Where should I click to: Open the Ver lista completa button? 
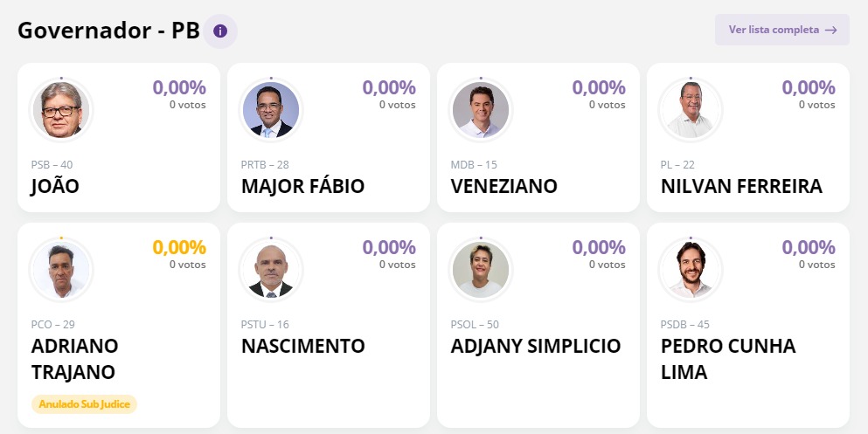click(781, 30)
